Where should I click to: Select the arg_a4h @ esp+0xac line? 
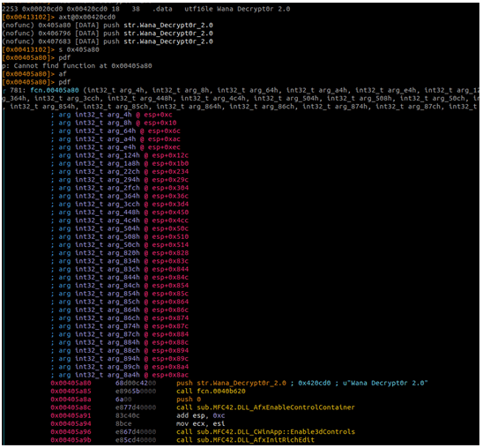point(115,139)
